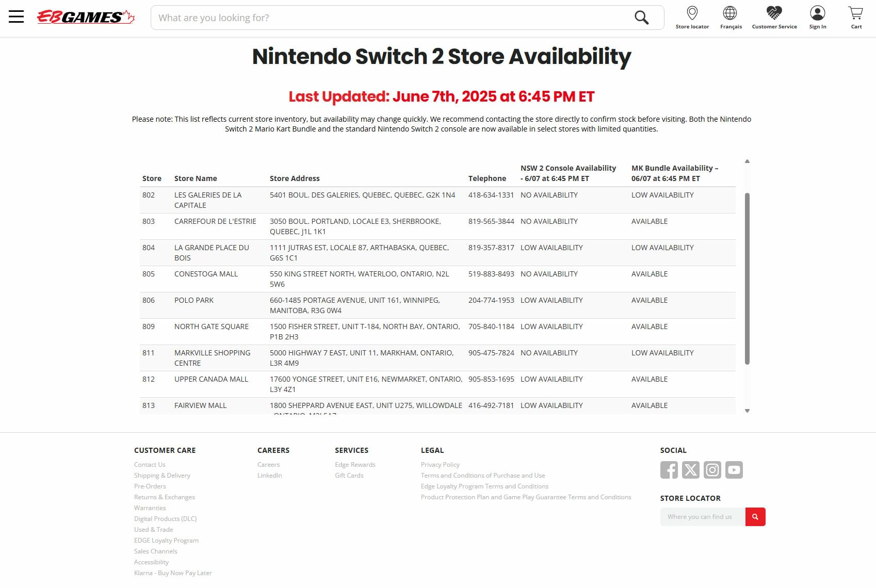Click the table scroll-down arrow

(x=747, y=411)
